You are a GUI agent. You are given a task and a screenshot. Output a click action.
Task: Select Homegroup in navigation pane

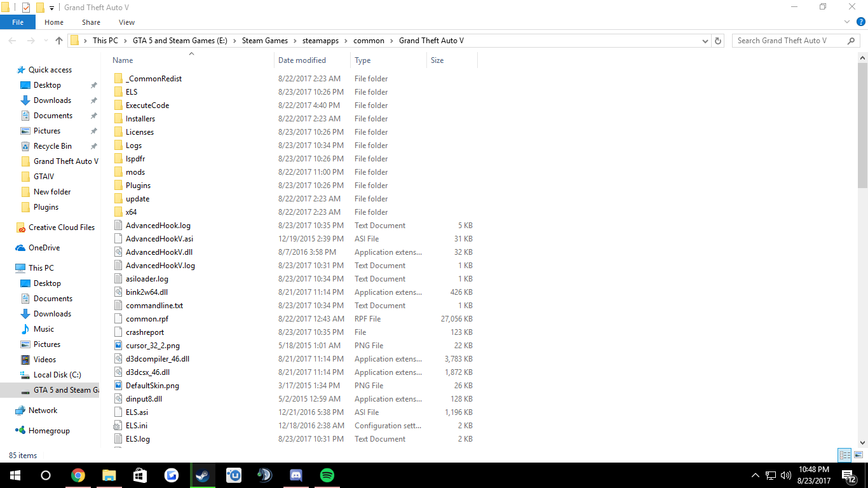tap(49, 431)
